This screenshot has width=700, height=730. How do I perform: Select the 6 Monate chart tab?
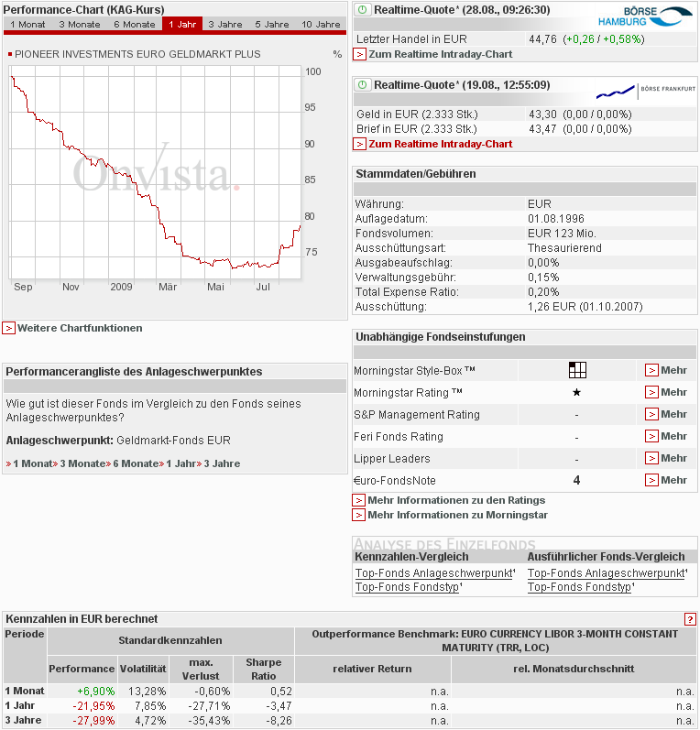tap(135, 24)
